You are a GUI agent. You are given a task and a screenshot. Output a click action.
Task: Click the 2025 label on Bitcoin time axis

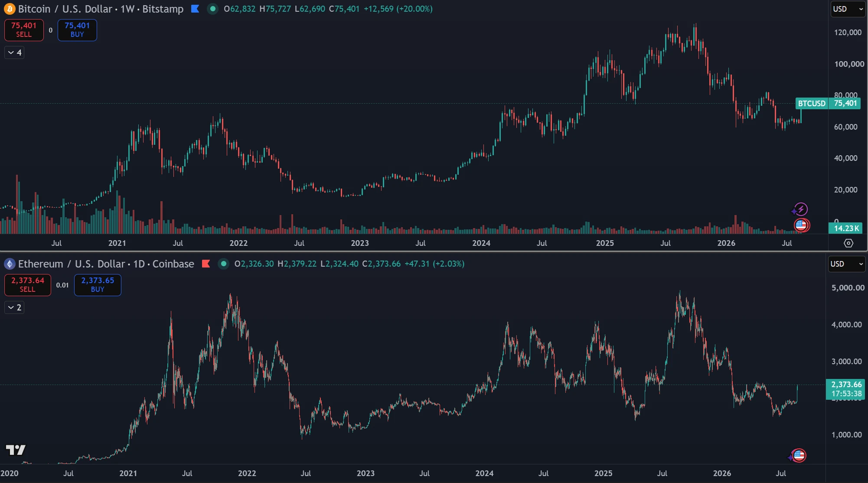tap(605, 243)
